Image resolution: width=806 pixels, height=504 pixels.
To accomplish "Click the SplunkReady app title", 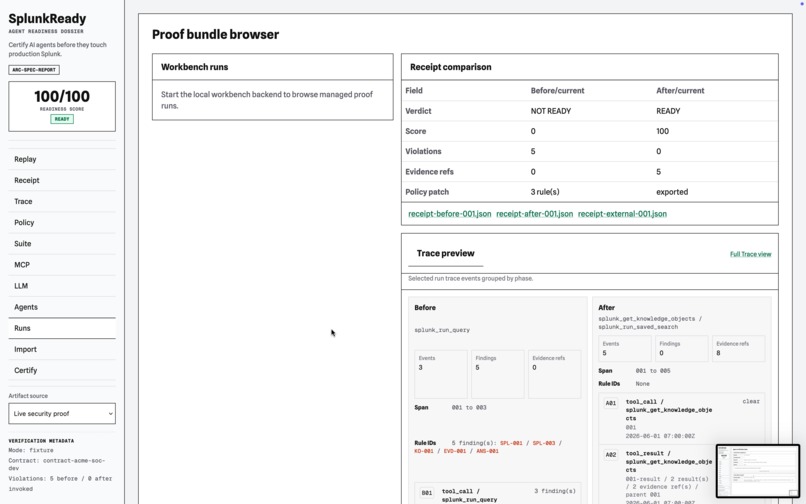I will click(47, 19).
